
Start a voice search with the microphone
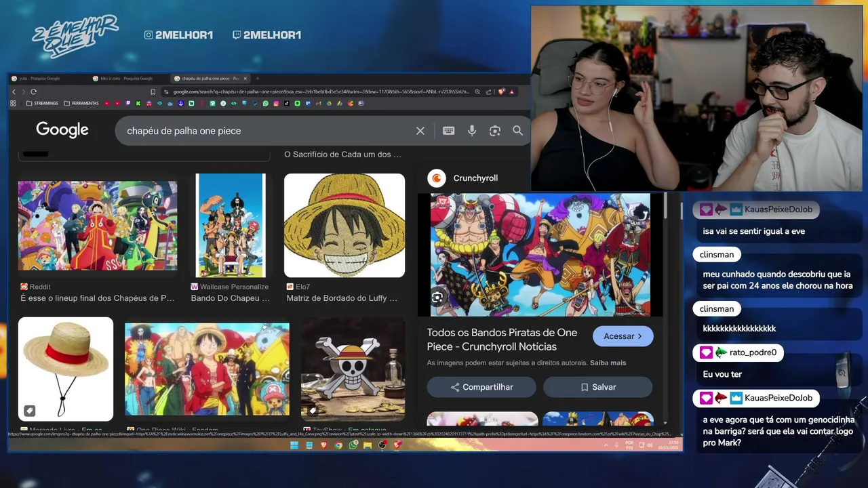472,131
